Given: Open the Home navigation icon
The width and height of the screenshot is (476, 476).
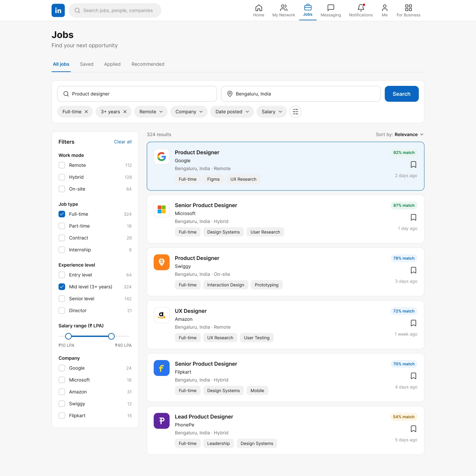Looking at the screenshot, I should tap(259, 8).
